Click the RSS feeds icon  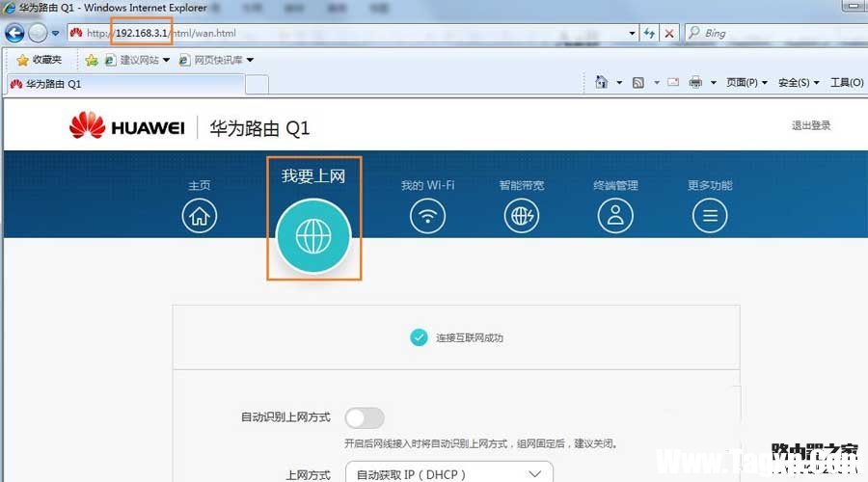pyautogui.click(x=638, y=83)
